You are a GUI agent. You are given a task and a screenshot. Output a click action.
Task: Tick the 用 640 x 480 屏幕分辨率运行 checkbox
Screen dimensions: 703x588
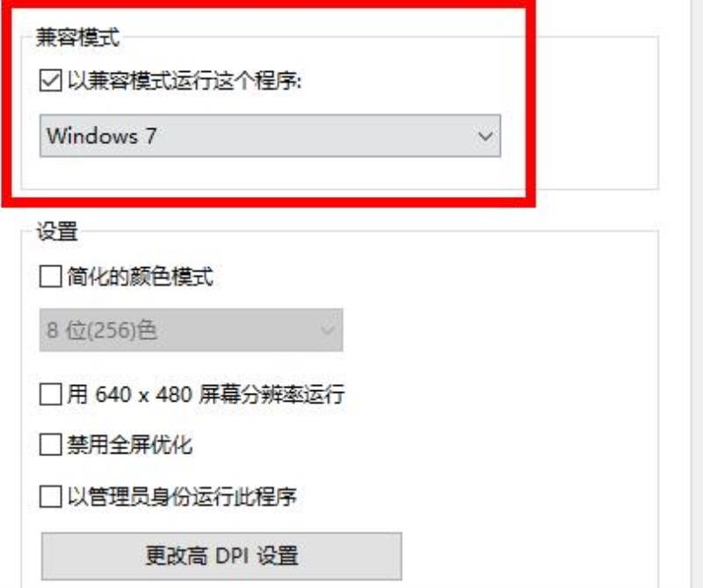coord(50,395)
